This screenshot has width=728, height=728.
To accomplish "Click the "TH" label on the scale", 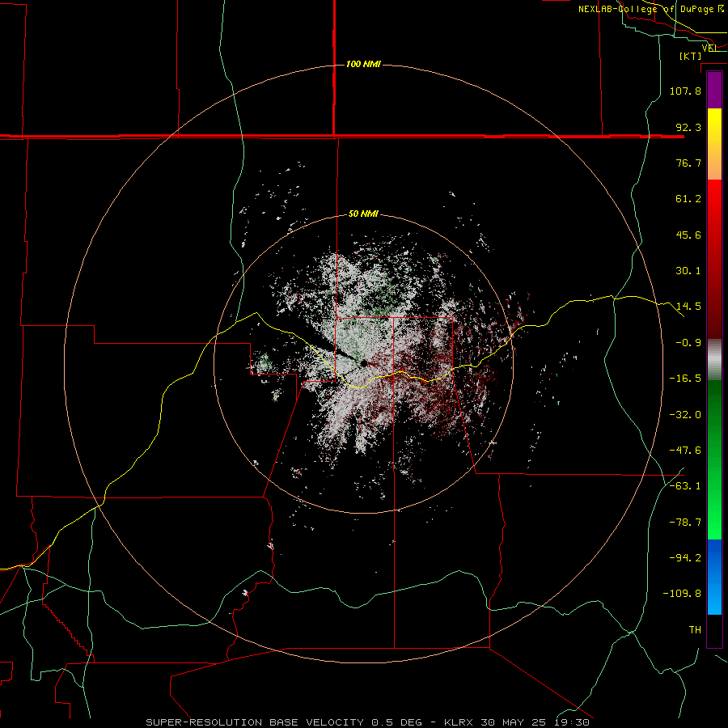I will click(x=695, y=630).
